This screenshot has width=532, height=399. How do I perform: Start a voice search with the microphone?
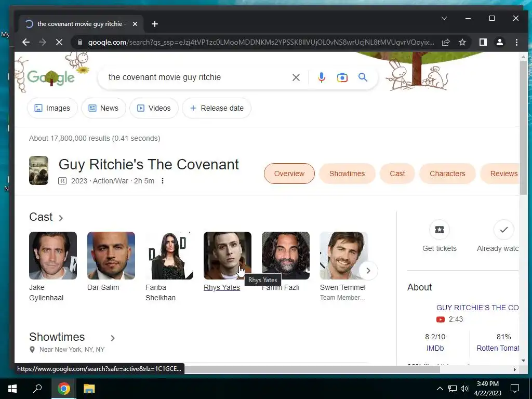tap(321, 77)
